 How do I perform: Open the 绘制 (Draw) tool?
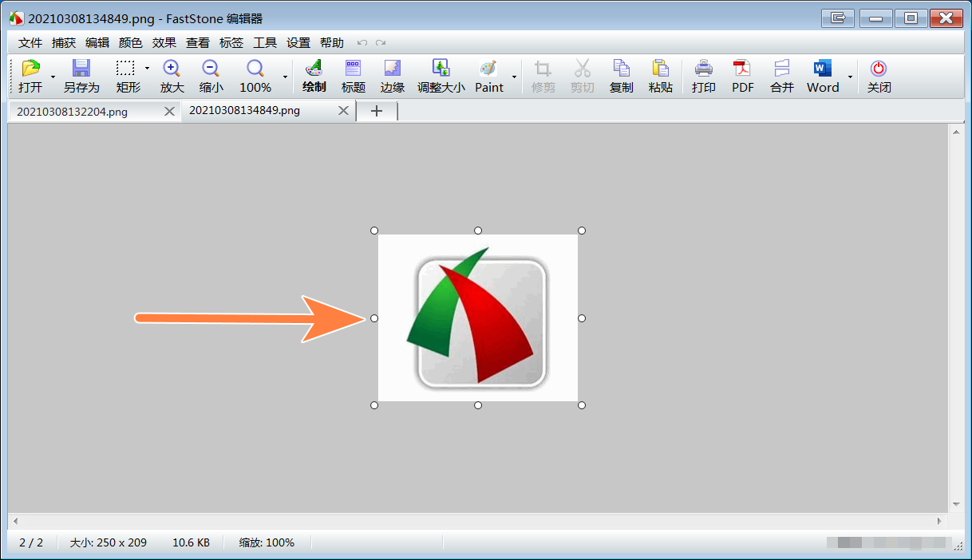coord(314,69)
